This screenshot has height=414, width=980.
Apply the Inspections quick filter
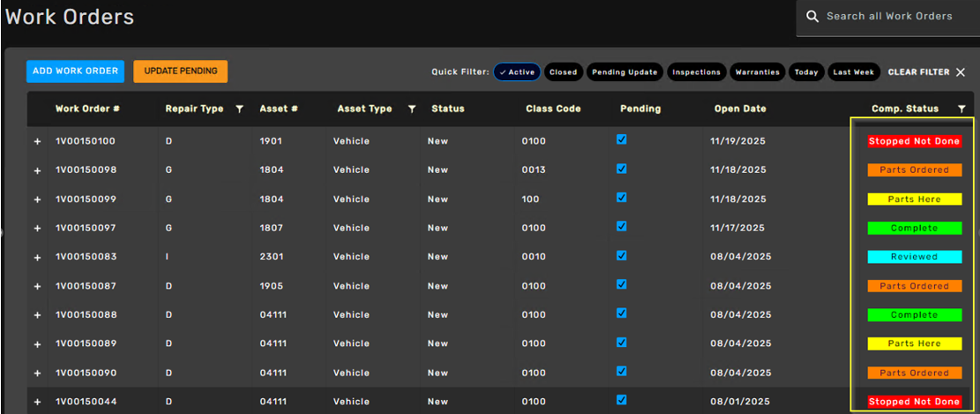point(696,72)
